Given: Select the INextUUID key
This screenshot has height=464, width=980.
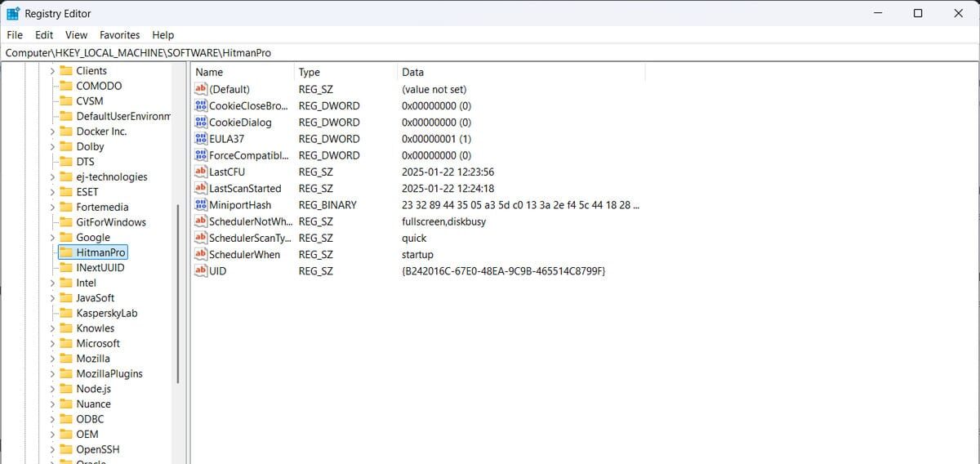Looking at the screenshot, I should (x=100, y=267).
